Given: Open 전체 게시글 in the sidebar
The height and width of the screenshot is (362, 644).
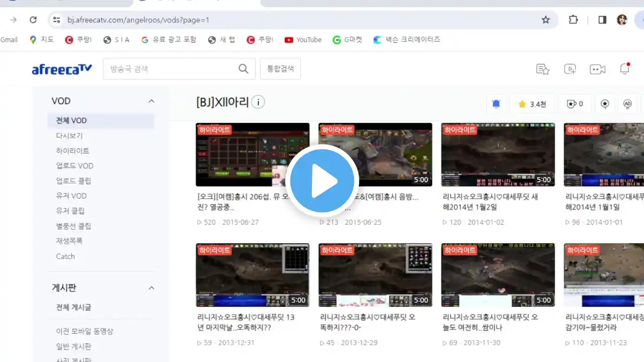Looking at the screenshot, I should pyautogui.click(x=73, y=307).
